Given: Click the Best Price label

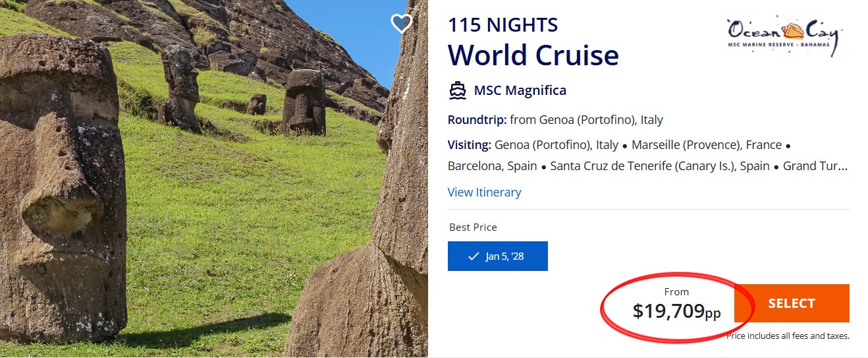Looking at the screenshot, I should (x=473, y=227).
